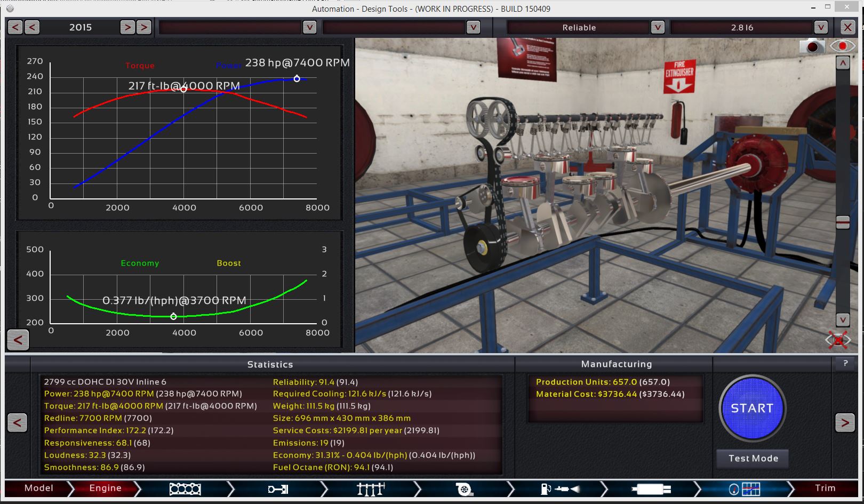Advance the year with single right arrow
Viewport: 864px width, 504px height.
[127, 27]
